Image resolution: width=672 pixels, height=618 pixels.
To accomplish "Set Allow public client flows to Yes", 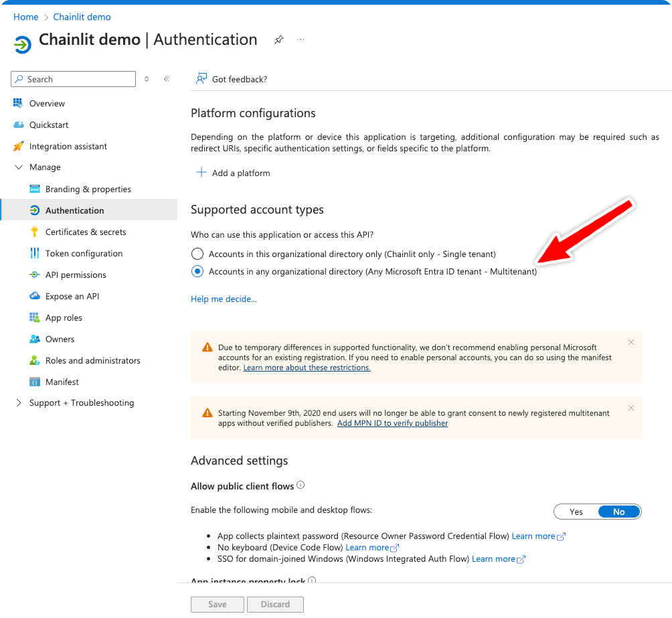I will pyautogui.click(x=576, y=512).
